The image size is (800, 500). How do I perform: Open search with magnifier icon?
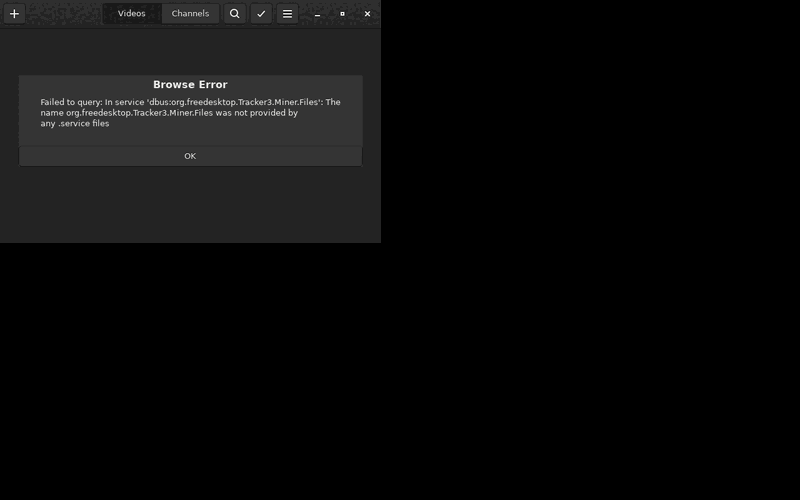235,14
